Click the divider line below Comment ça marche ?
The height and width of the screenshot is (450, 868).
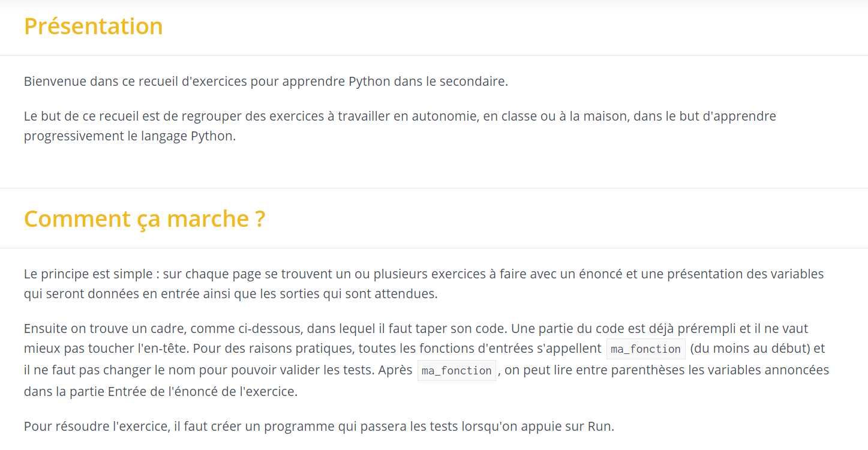434,248
